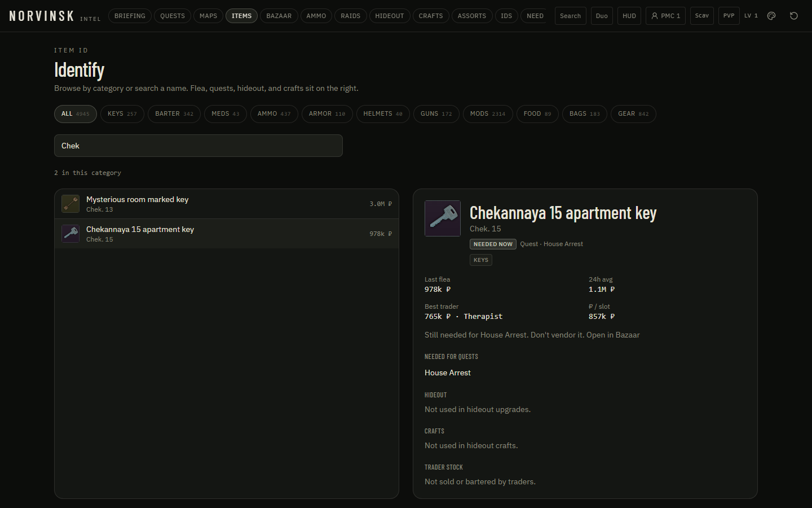812x508 pixels.
Task: Filter by Keys category
Action: click(122, 114)
